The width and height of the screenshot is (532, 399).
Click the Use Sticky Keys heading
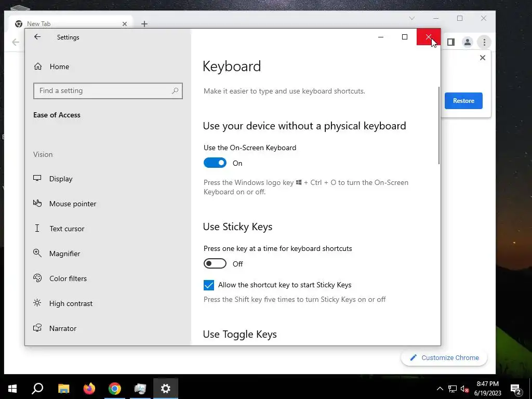(237, 227)
